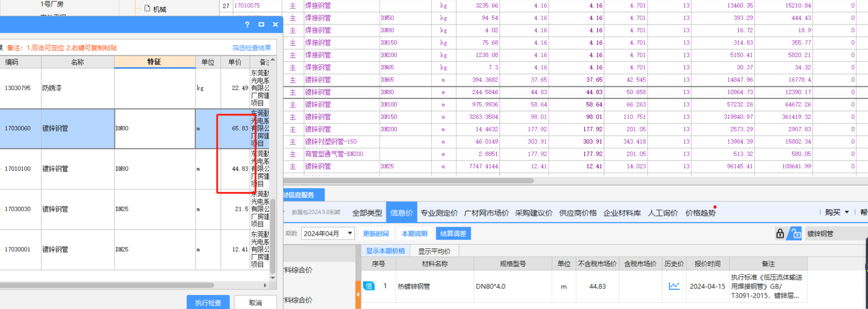
Task: Click the document icon beside 机械
Action: (147, 8)
